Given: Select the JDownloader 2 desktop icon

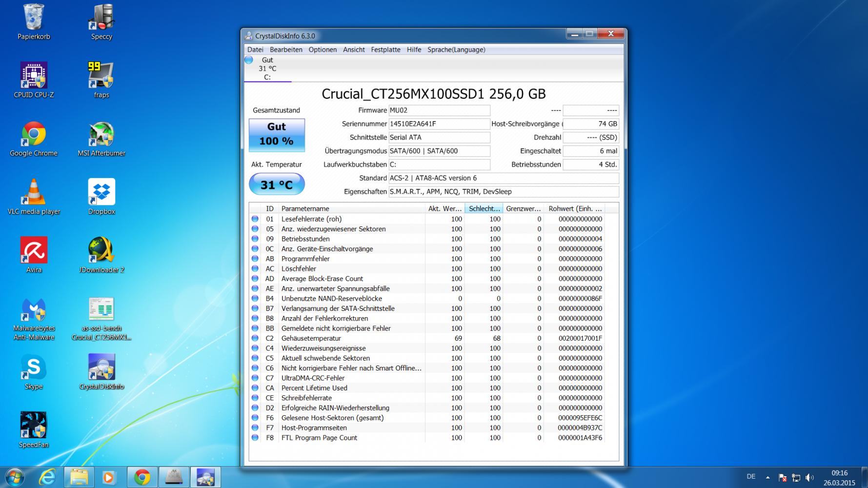Looking at the screenshot, I should (x=101, y=255).
